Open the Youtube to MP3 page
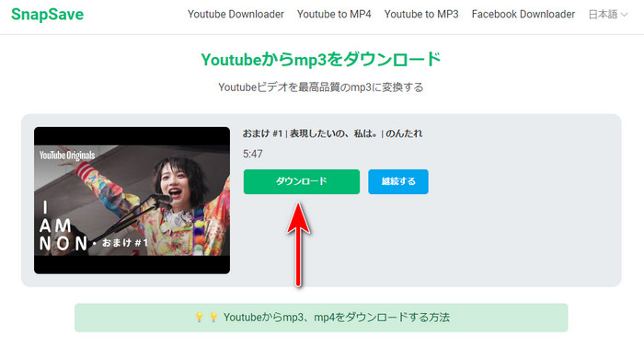This screenshot has width=644, height=359. click(x=421, y=15)
